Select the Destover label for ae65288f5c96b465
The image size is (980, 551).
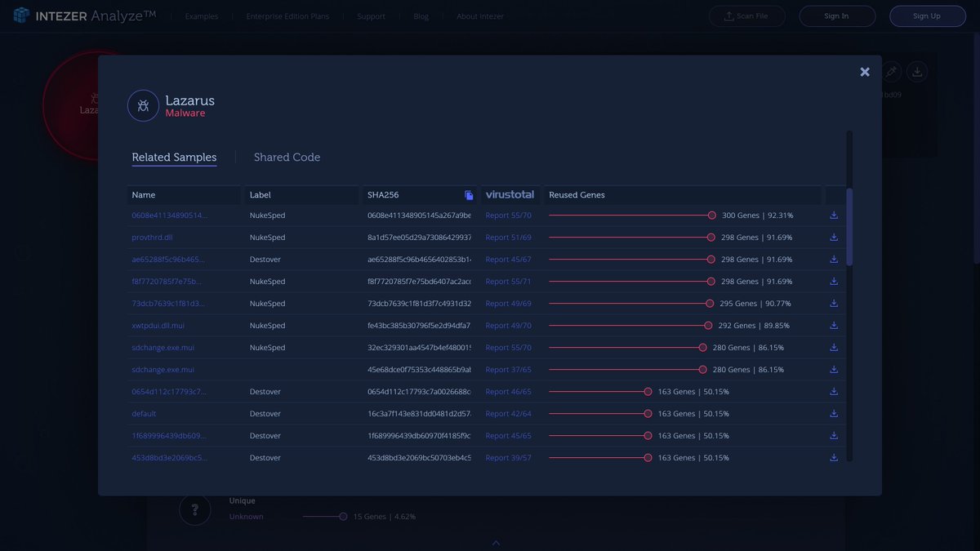pos(265,260)
